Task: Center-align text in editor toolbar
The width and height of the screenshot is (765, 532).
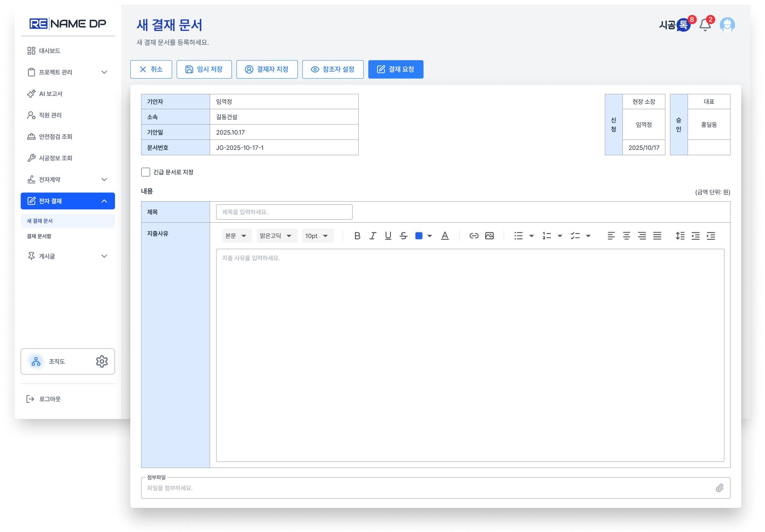Action: [626, 236]
